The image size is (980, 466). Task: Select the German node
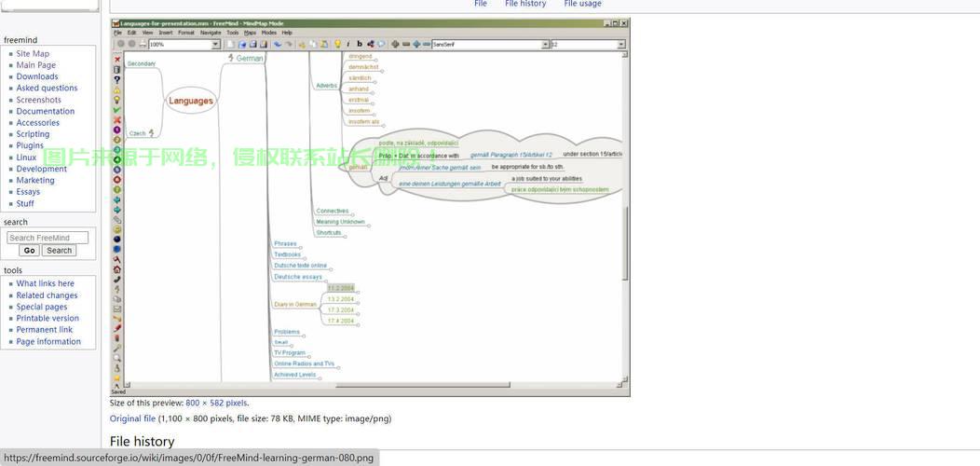point(250,58)
